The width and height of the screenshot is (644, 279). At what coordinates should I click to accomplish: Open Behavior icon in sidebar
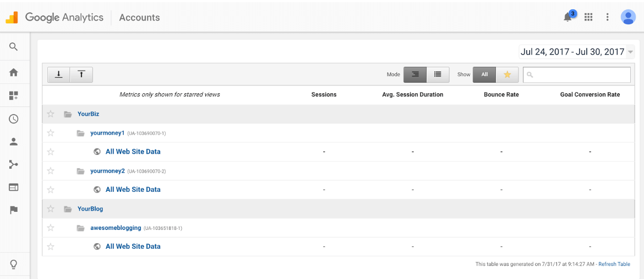pos(14,187)
